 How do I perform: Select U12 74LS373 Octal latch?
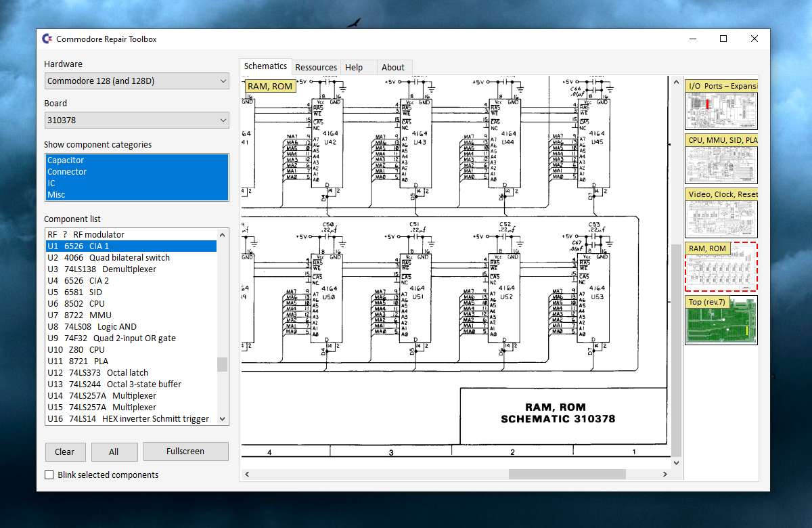point(131,373)
